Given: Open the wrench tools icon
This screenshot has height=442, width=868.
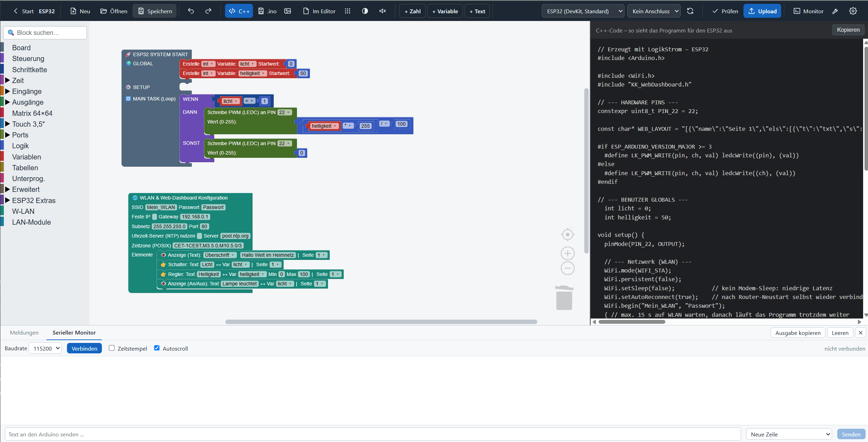Looking at the screenshot, I should 835,11.
